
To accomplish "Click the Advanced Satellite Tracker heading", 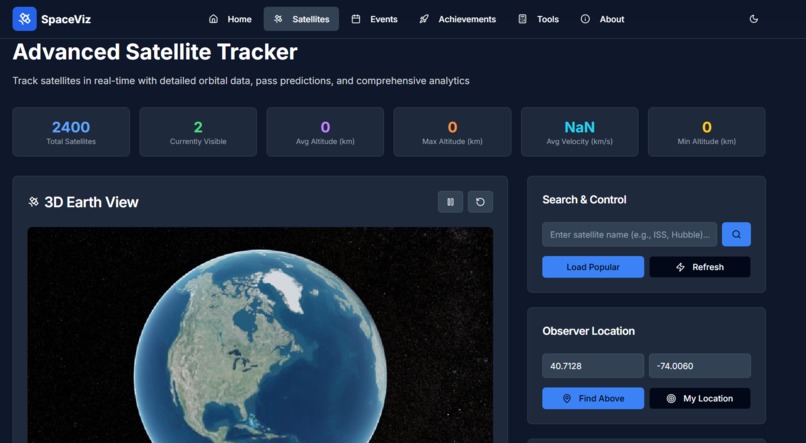I will point(155,52).
